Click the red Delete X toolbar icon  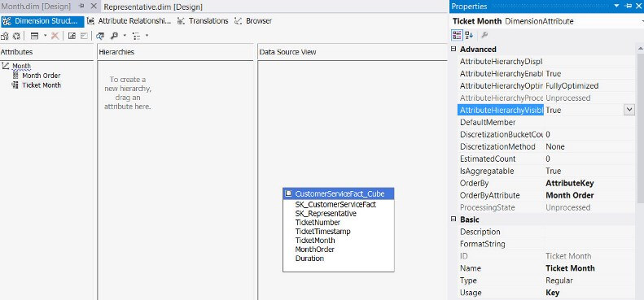[x=55, y=36]
